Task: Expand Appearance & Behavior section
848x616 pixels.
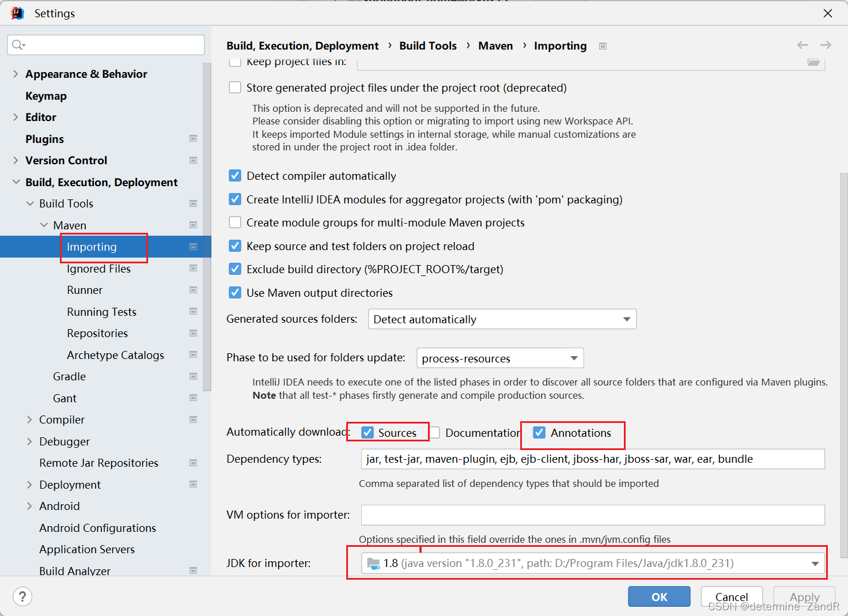Action: 16,74
